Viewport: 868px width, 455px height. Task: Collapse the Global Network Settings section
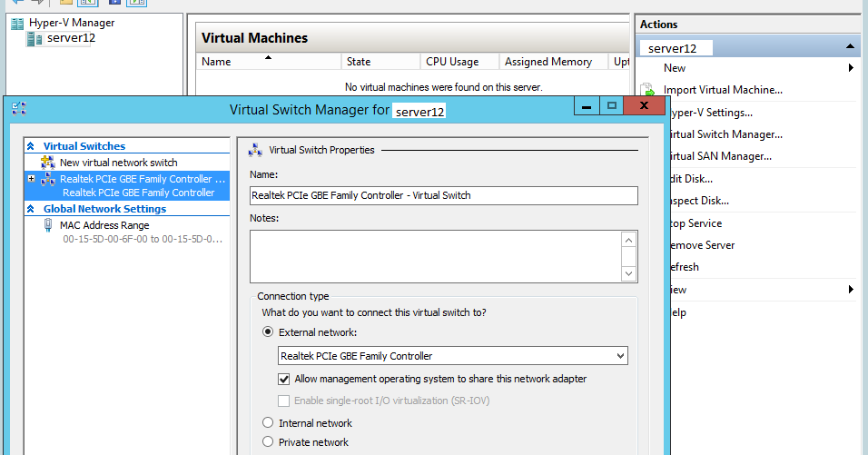(31, 209)
